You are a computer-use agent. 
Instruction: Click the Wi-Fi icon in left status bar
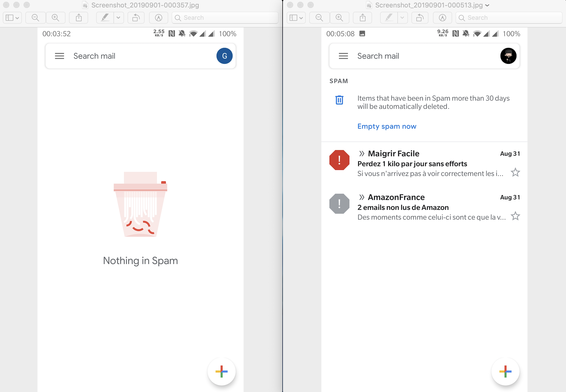click(193, 34)
